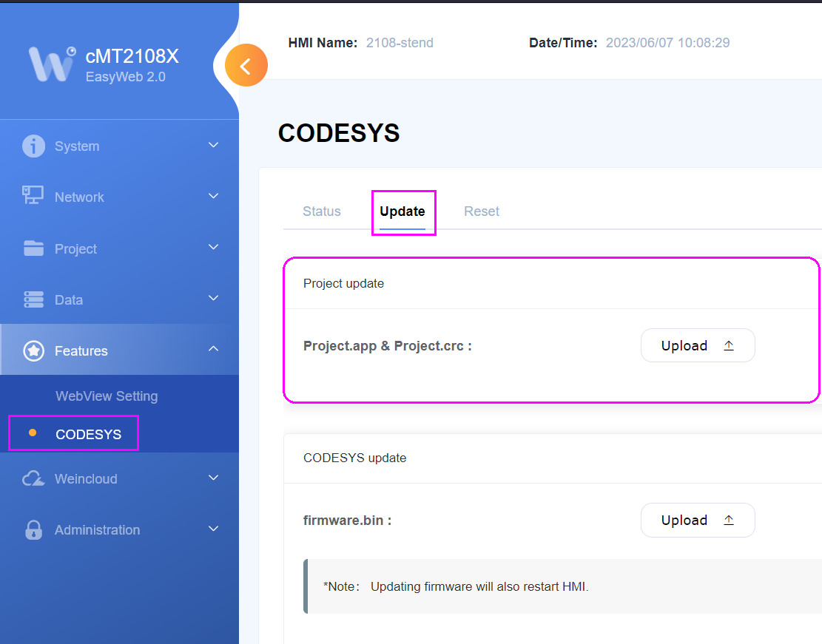Image resolution: width=822 pixels, height=644 pixels.
Task: Expand the Project menu chevron
Action: [x=213, y=247]
